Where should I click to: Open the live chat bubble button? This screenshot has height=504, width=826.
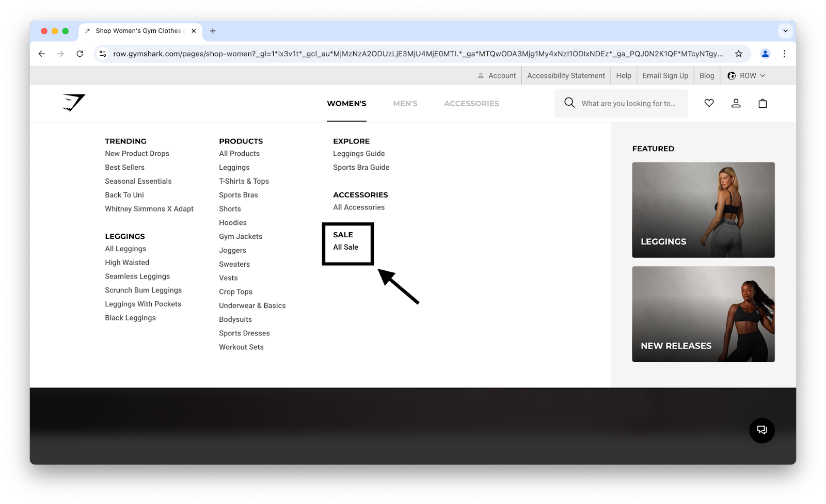point(762,430)
